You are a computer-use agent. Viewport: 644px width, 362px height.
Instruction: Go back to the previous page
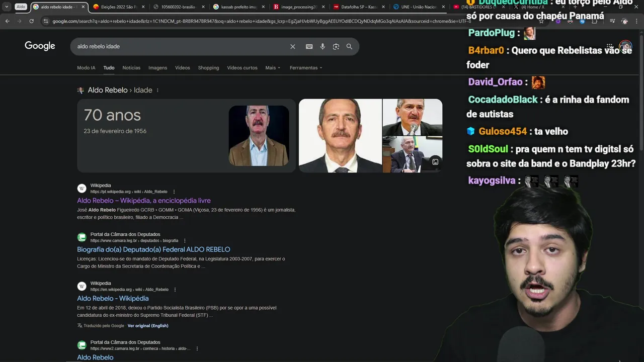click(7, 21)
